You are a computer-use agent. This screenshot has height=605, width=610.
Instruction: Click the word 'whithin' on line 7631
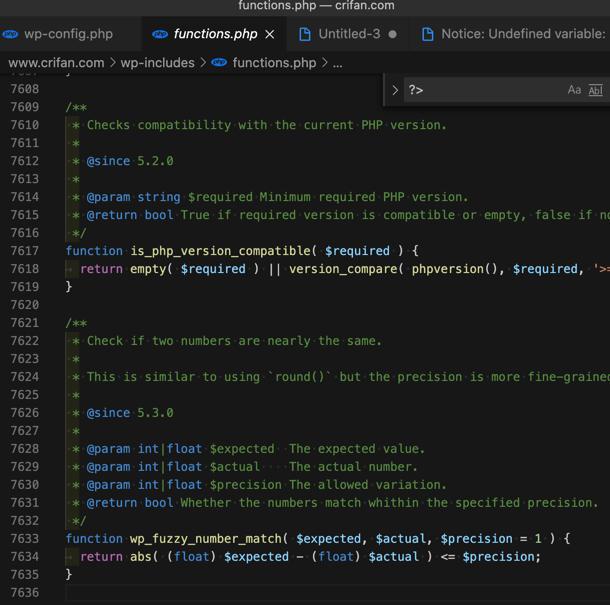[x=393, y=502]
